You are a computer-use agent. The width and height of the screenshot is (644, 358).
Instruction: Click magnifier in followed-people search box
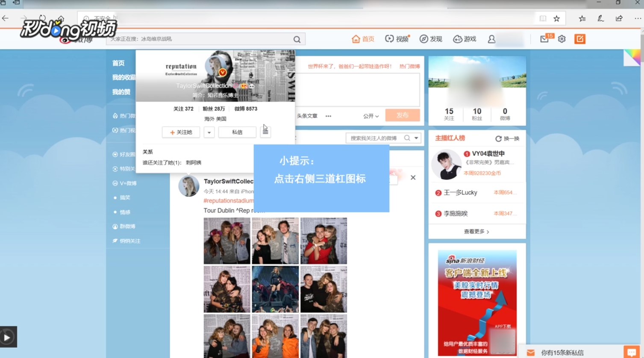tap(407, 138)
